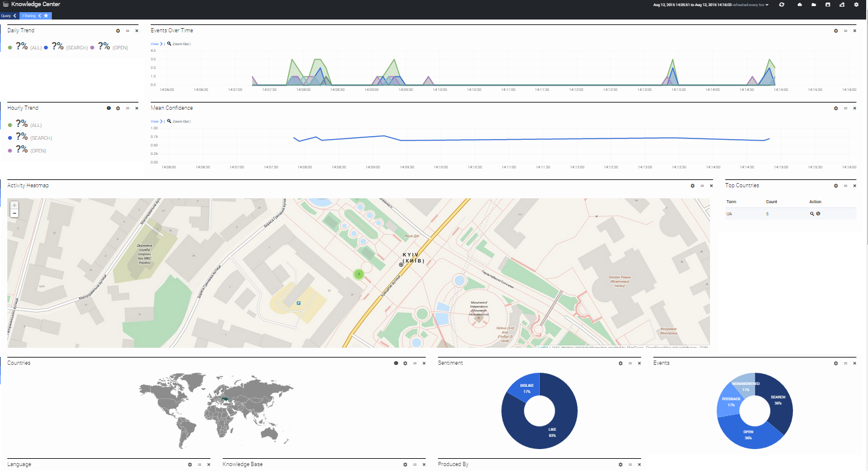868x471 pixels.
Task: Configure the Sentiment panel
Action: (x=620, y=363)
